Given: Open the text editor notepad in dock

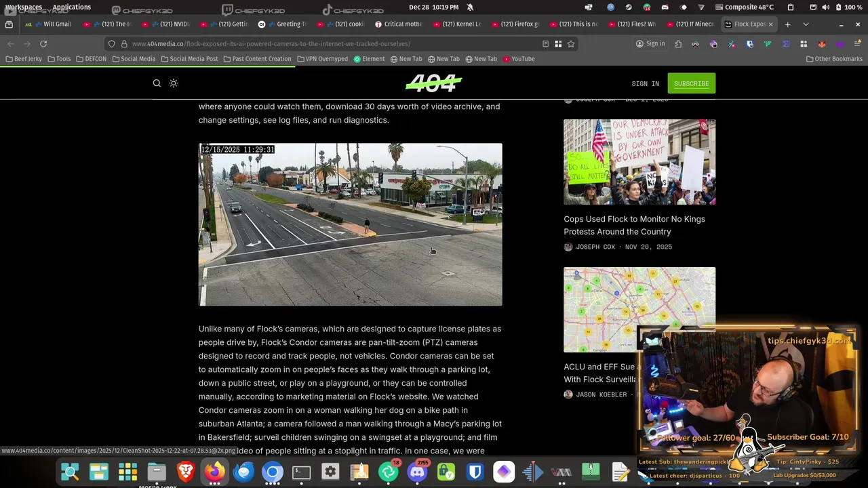Looking at the screenshot, I should [620, 472].
